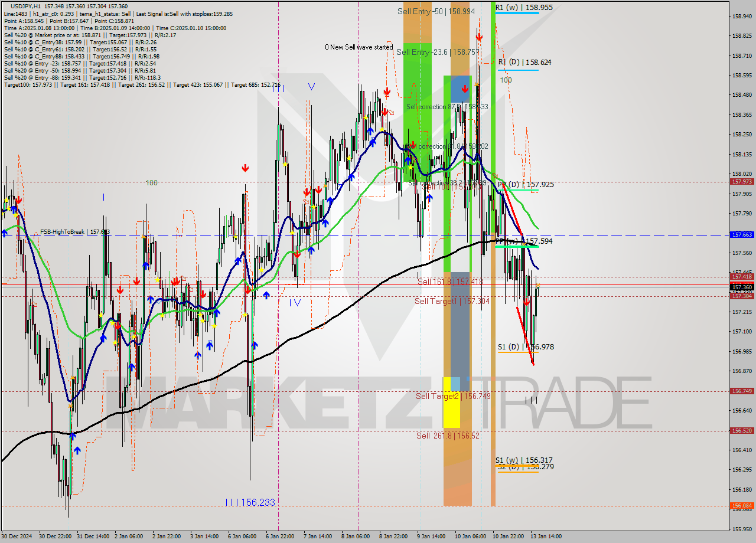Click the 157.790 price scale value

point(742,213)
